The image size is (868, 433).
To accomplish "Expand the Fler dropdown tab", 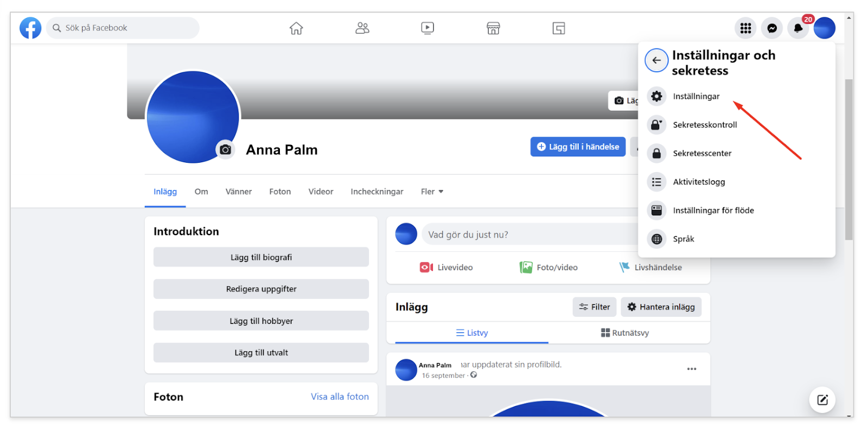I will tap(432, 192).
